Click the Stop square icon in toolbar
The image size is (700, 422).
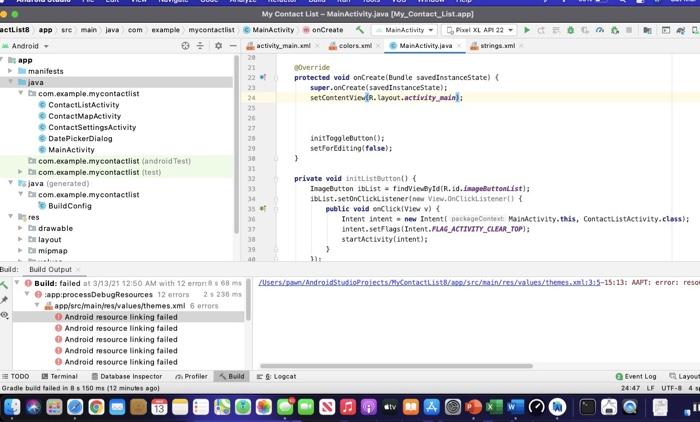coord(629,30)
